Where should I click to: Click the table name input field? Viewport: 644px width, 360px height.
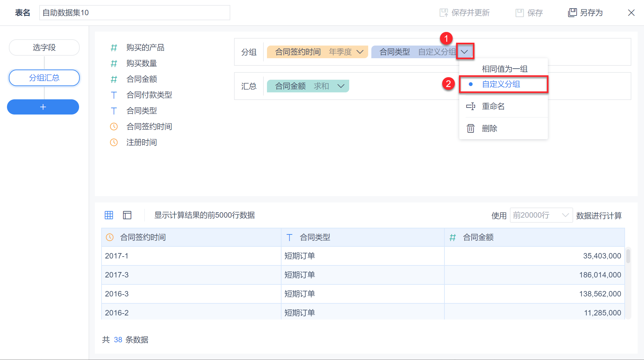click(134, 13)
